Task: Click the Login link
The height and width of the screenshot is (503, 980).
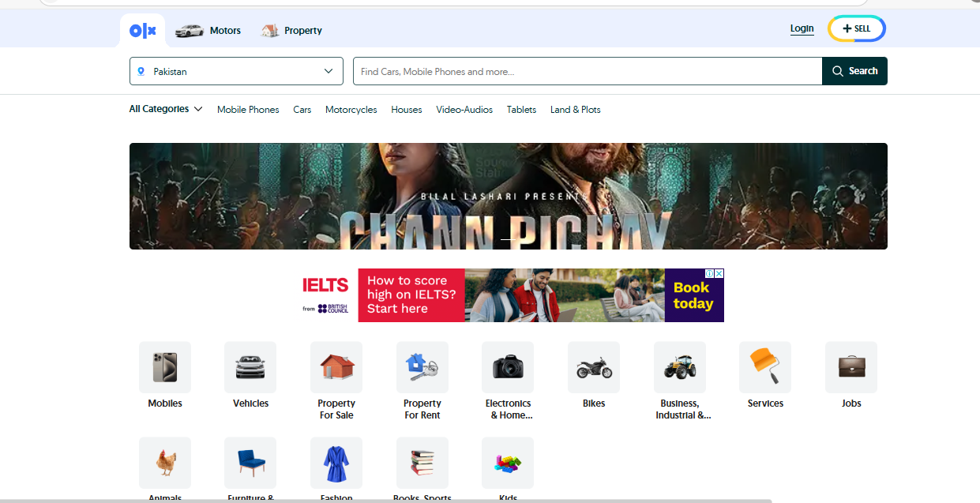Action: tap(802, 28)
